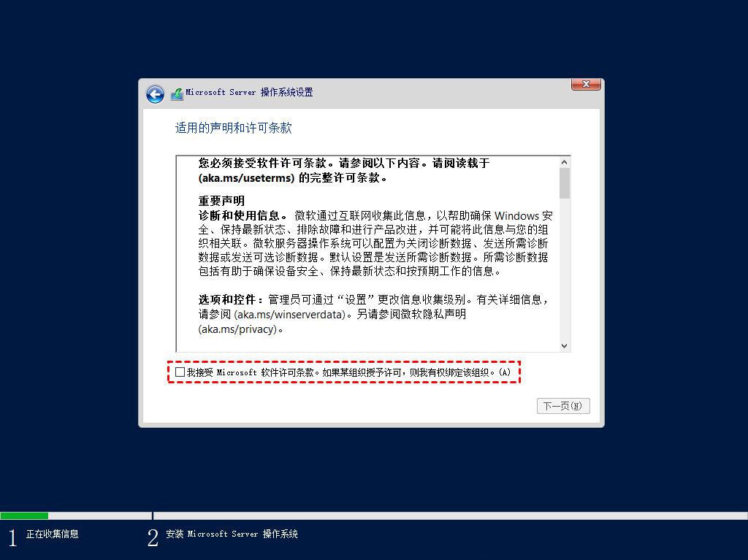748x560 pixels.
Task: Go back using the blue arrow button
Action: tap(155, 94)
